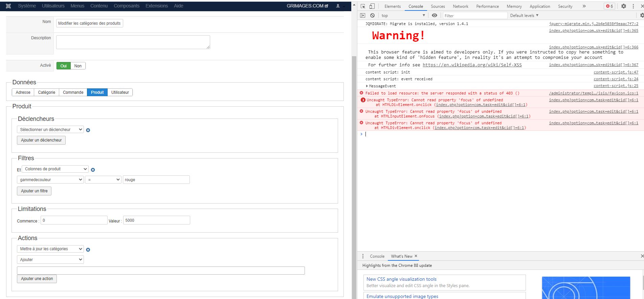Click the Ajouter un filtre button
The height and width of the screenshot is (299, 644).
click(34, 191)
